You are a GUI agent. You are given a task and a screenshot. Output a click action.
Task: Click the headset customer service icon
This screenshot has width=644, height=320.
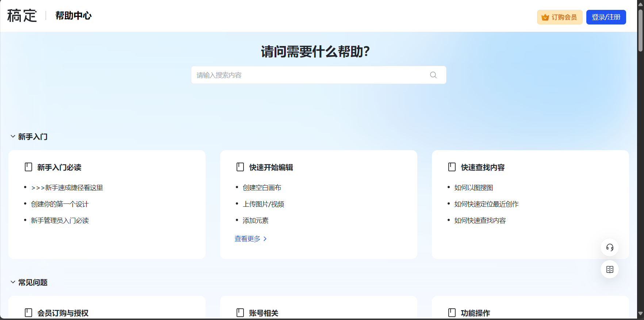coord(610,248)
